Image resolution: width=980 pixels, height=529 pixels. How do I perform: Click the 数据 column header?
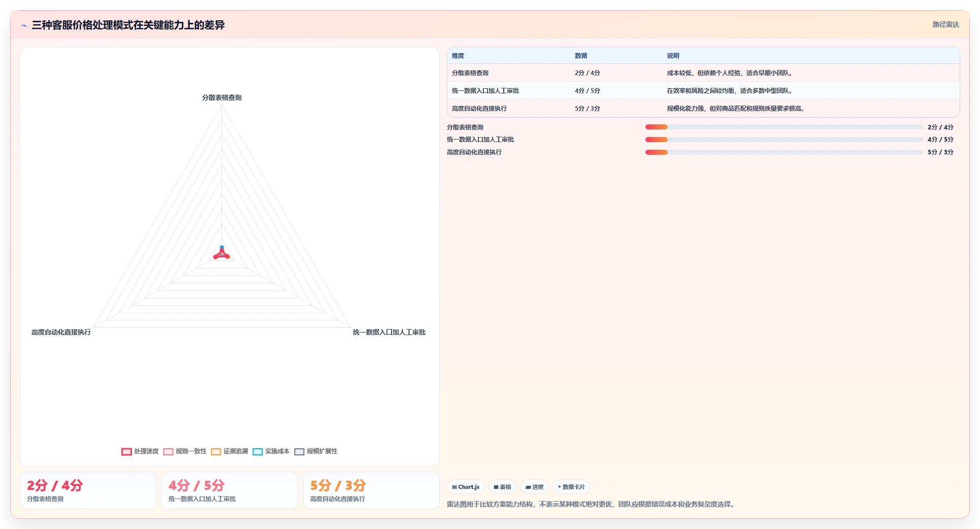click(581, 56)
